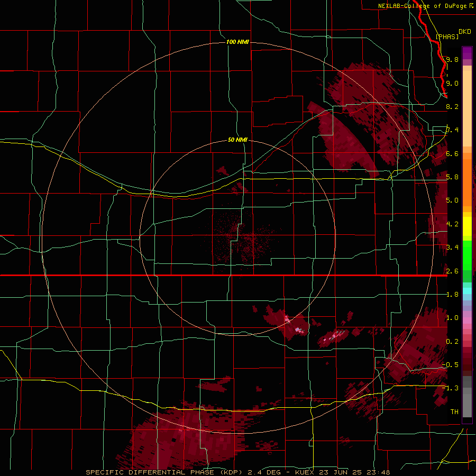Click the "100 NMI" range ring label
Viewport: 476px width, 476px height.
tap(237, 42)
